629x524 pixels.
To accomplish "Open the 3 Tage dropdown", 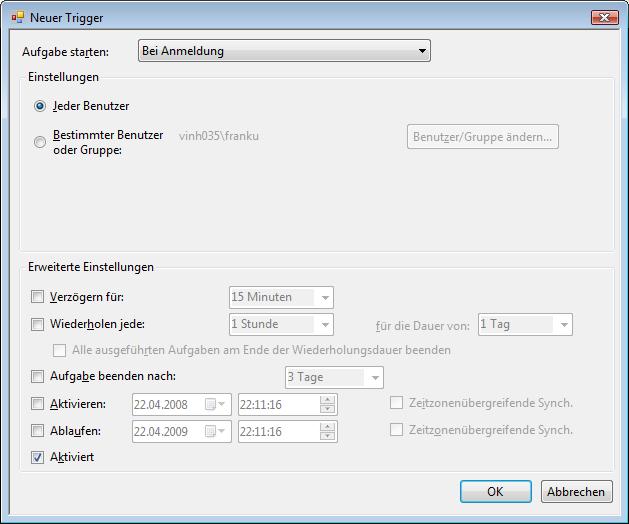I will (x=334, y=378).
